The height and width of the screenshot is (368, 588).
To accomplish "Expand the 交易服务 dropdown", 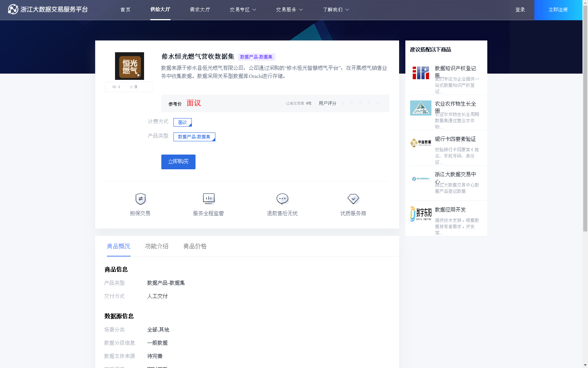I will tap(289, 10).
